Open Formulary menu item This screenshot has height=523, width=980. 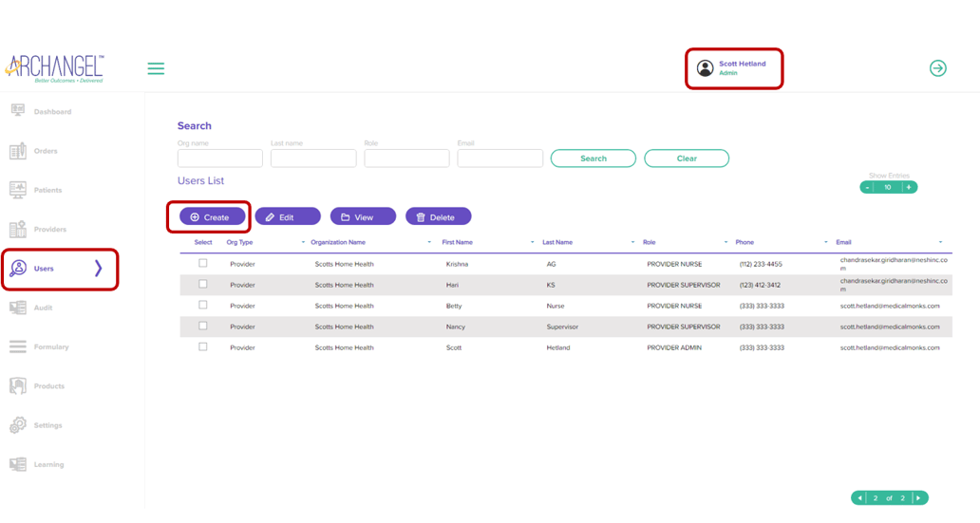point(51,346)
